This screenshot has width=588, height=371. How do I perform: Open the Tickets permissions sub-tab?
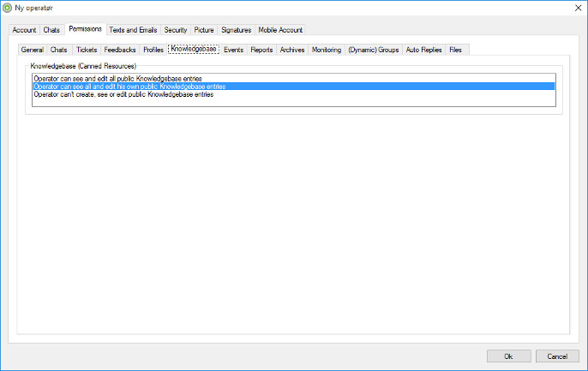click(87, 50)
